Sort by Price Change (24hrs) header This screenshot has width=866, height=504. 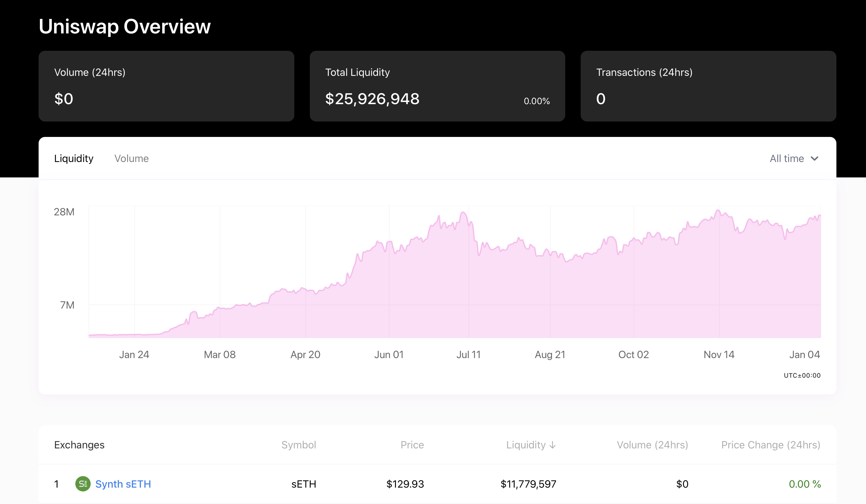point(771,445)
